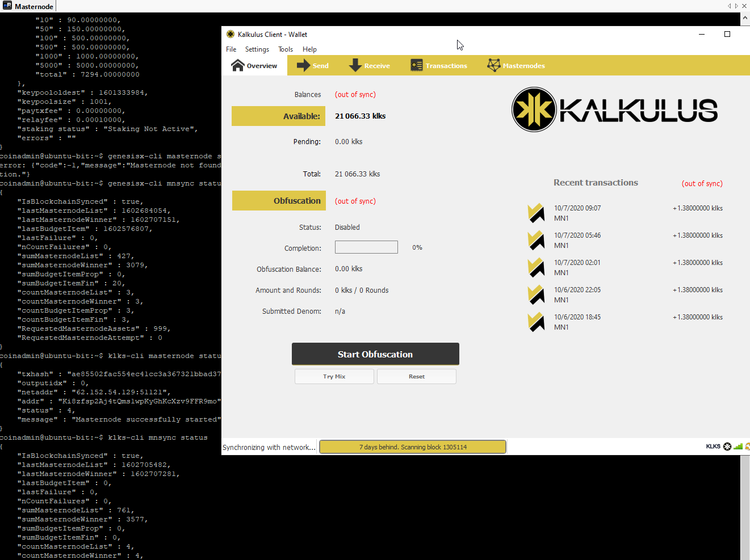Select the 10/6/2020 18:45 transaction date
This screenshot has height=560, width=750.
pyautogui.click(x=577, y=317)
